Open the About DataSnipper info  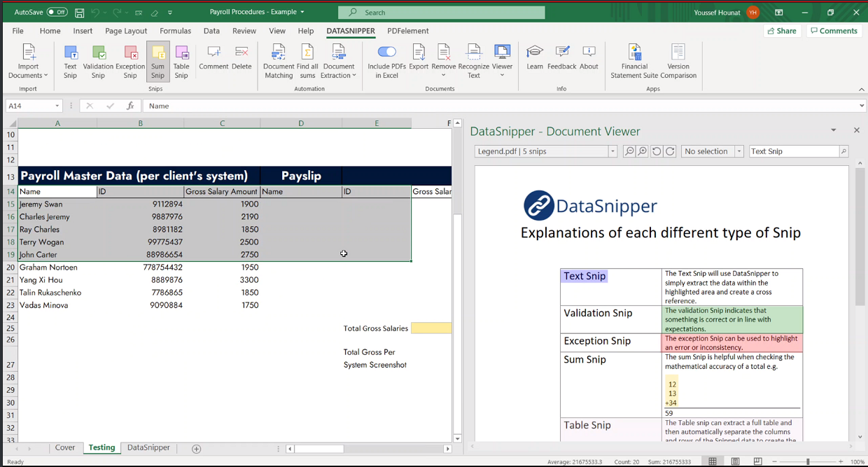click(x=589, y=57)
